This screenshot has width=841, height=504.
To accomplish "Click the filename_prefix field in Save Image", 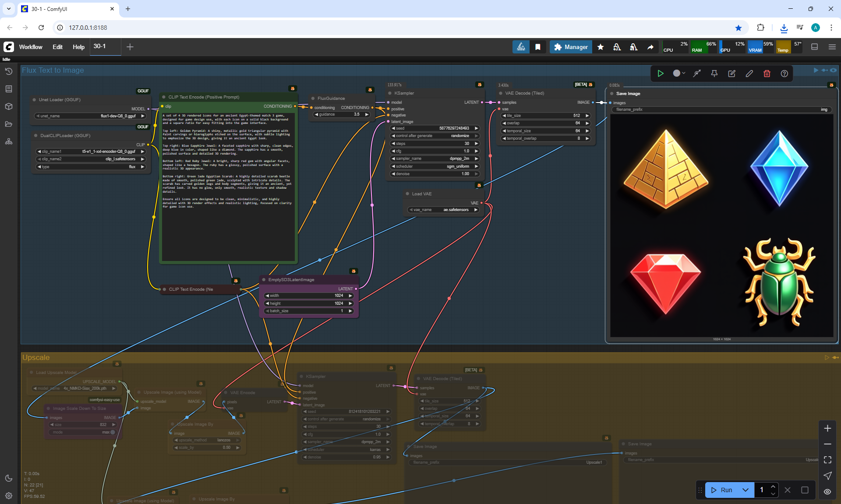I will tap(721, 109).
